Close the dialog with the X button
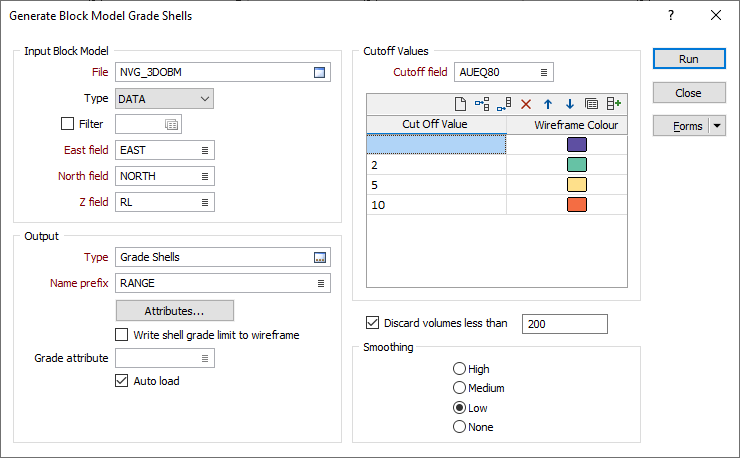 tap(716, 16)
